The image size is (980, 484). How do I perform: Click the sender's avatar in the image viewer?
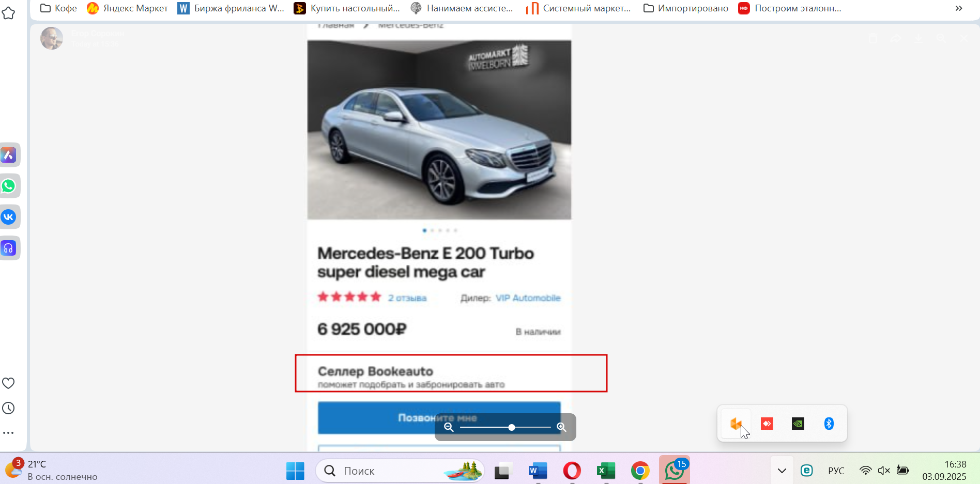pyautogui.click(x=52, y=38)
